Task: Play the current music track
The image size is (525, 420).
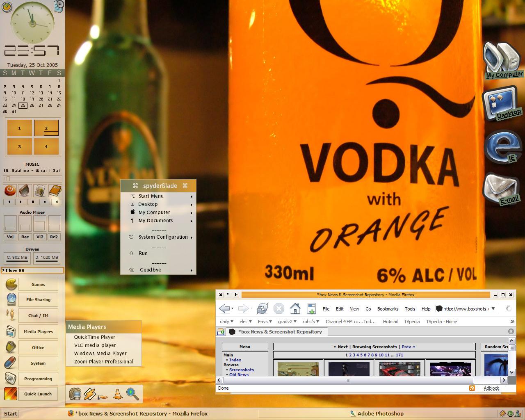Action: (x=21, y=202)
